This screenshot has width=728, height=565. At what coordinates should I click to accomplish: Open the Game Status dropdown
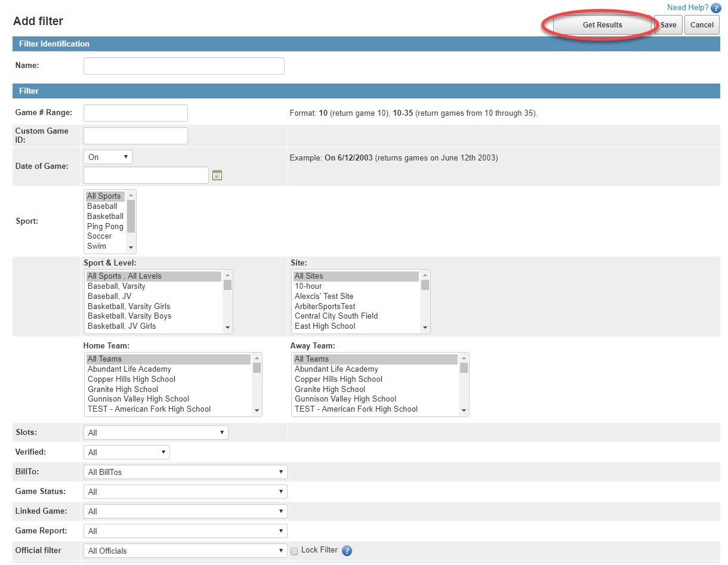click(186, 492)
